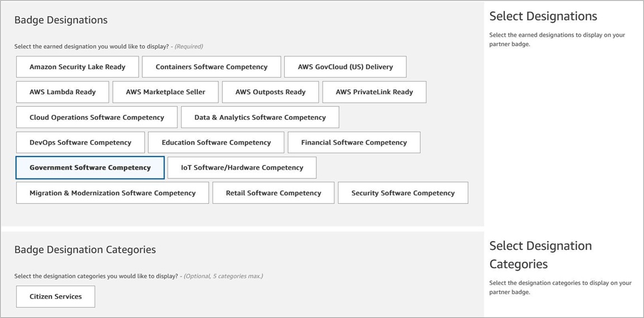
Task: Select Containers Software Competency designation
Action: [x=212, y=67]
